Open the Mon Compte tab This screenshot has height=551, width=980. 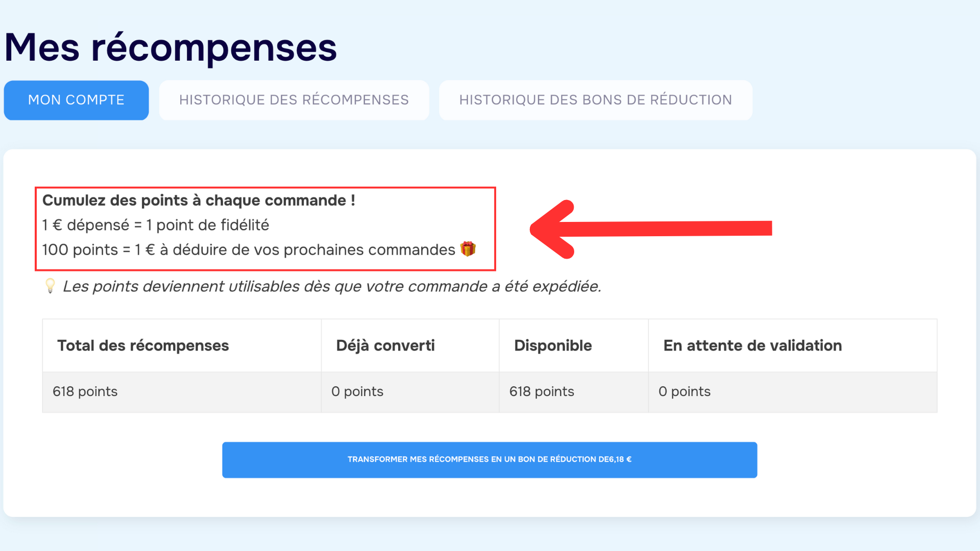76,100
